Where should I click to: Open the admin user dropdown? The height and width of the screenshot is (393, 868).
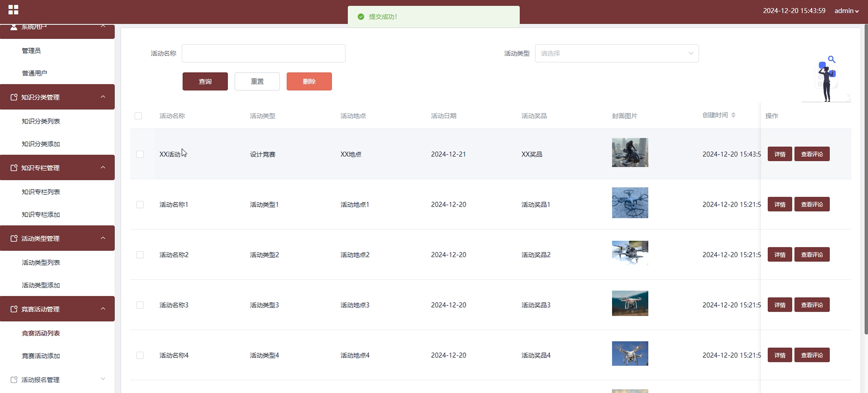pyautogui.click(x=846, y=11)
